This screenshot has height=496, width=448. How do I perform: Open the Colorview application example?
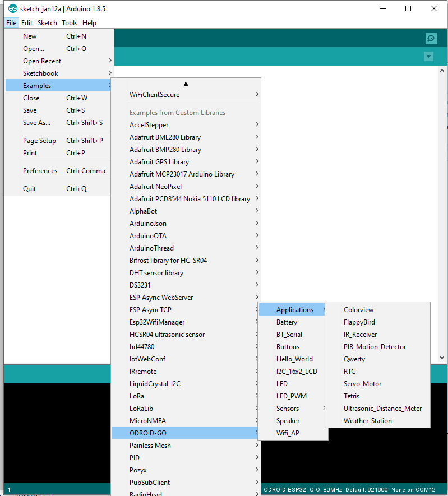(x=378, y=310)
